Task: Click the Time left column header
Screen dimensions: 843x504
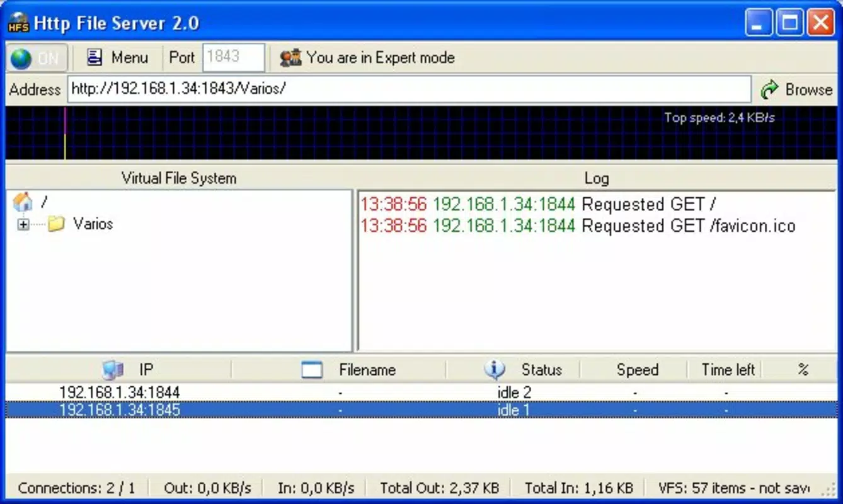Action: (724, 370)
